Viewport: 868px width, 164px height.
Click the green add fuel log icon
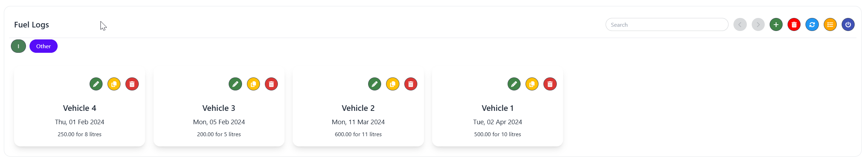click(776, 25)
